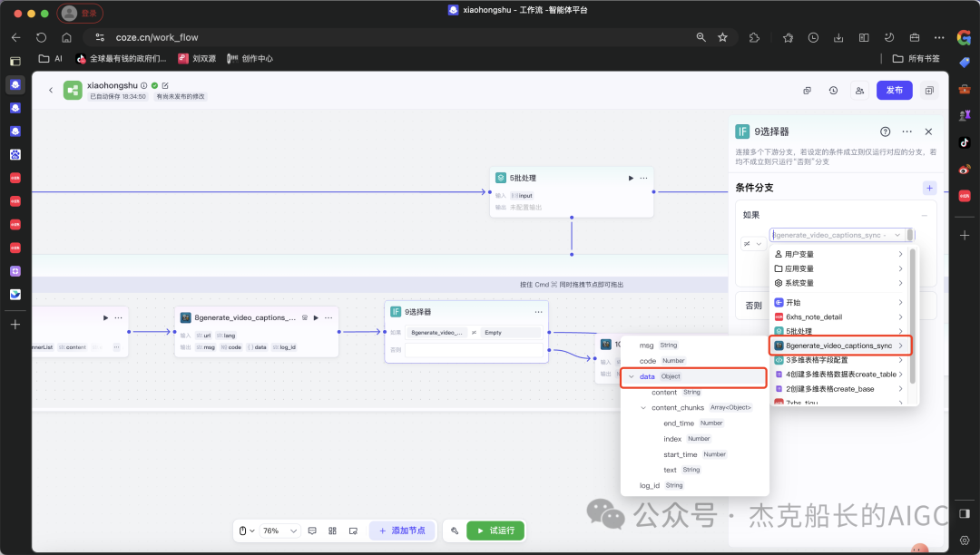The height and width of the screenshot is (555, 980).
Task: Expand the 6xhs_note_detail node variables
Action: [838, 316]
